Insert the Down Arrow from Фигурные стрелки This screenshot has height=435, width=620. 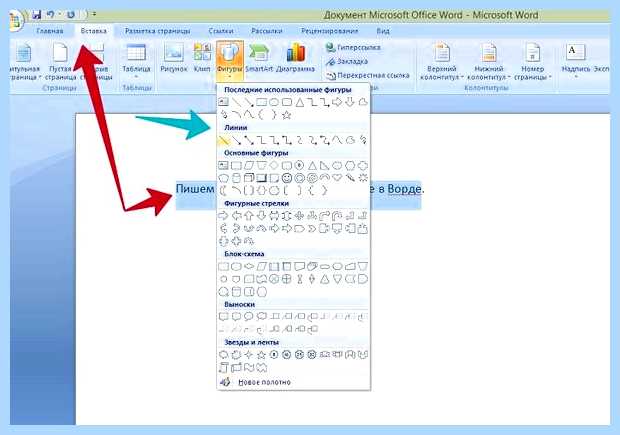point(261,216)
